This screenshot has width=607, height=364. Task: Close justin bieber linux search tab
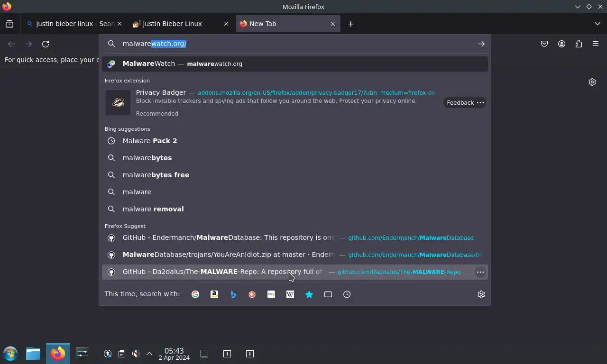(x=120, y=24)
